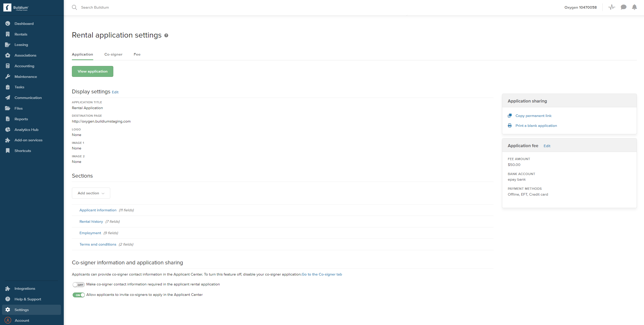Viewport: 644px width, 325px height.
Task: Open the Shortcuts bookmark icon
Action: (x=8, y=151)
